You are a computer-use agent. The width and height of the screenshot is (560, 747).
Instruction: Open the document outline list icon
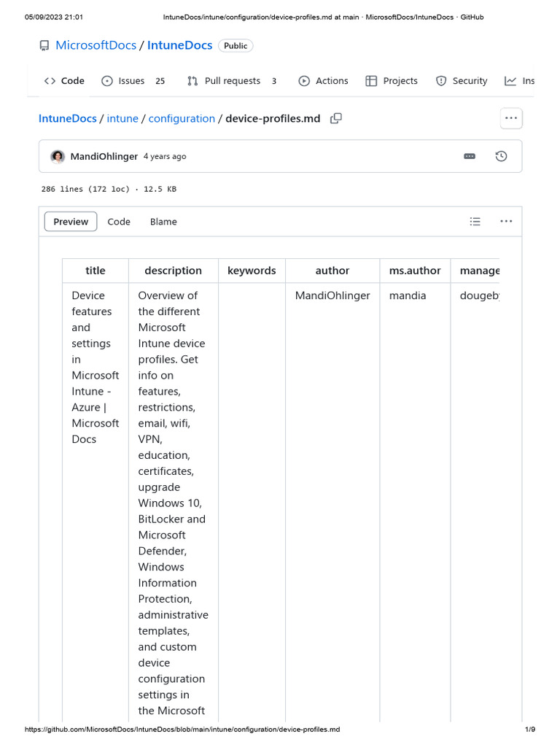point(475,222)
